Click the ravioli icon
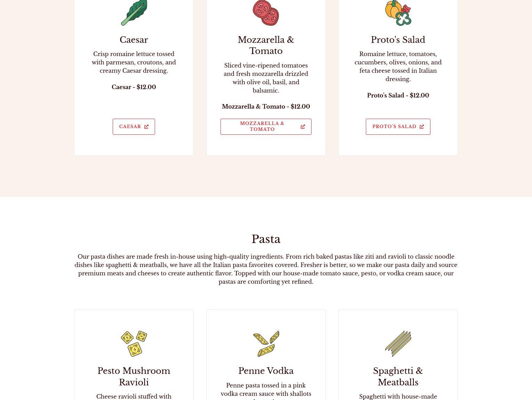 point(134,344)
